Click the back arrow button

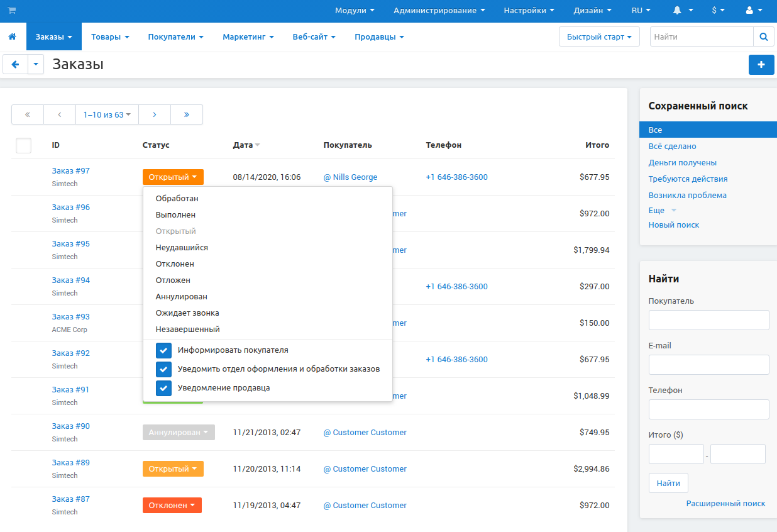[x=16, y=64]
